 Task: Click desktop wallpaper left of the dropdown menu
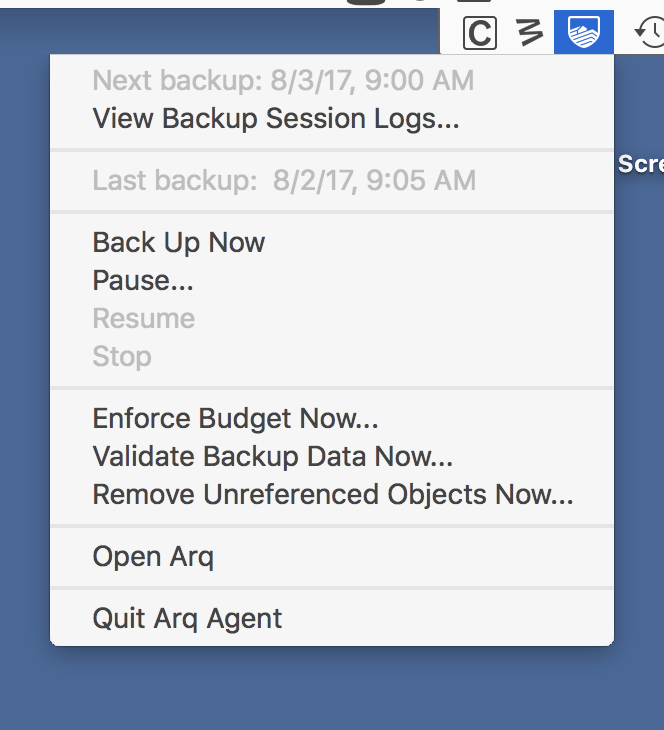[24, 350]
